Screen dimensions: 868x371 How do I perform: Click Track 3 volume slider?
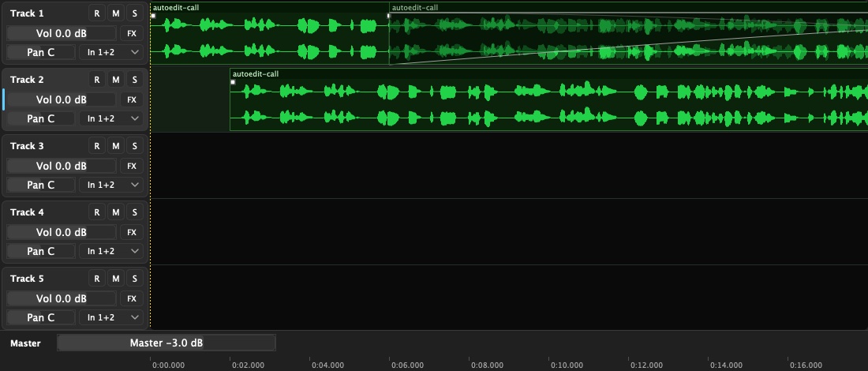[x=62, y=166]
